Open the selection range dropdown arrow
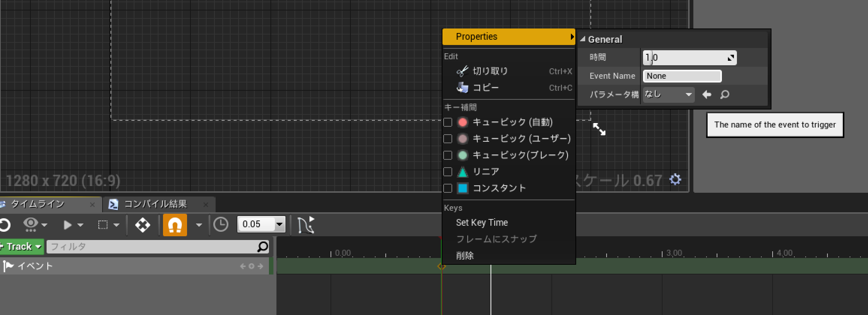This screenshot has width=868, height=315. (116, 225)
